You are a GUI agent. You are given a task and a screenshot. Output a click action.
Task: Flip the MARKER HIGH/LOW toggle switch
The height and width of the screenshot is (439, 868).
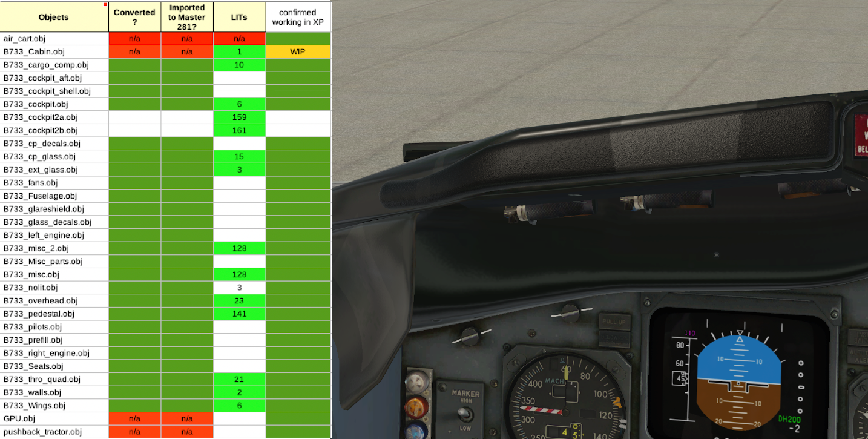pos(465,414)
